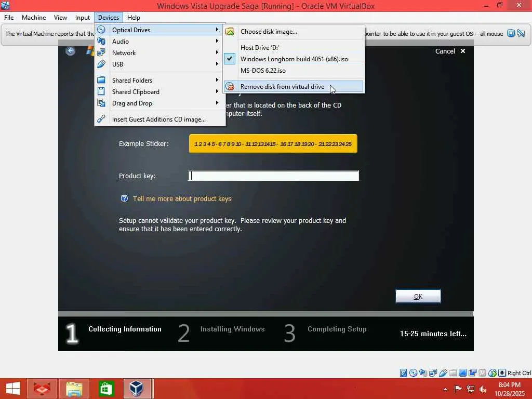This screenshot has height=399, width=532.
Task: Expand the Optical Drives submenu arrow
Action: 217,30
